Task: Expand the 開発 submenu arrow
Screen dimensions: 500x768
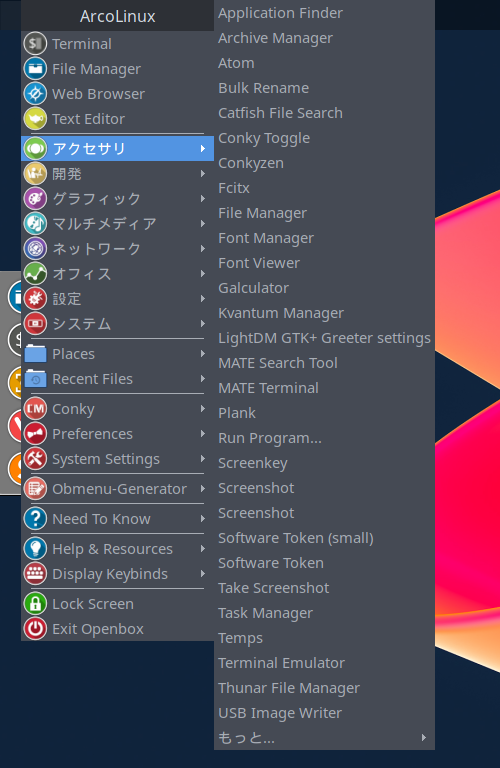Action: (x=203, y=173)
